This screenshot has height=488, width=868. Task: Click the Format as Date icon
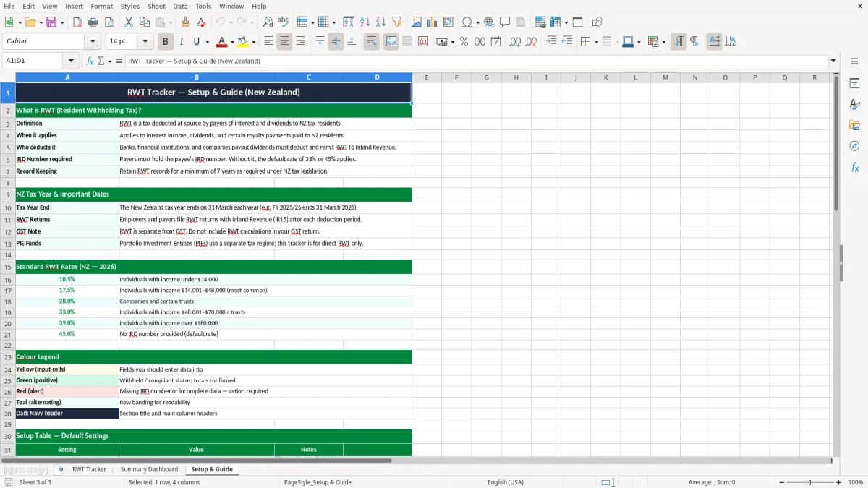click(495, 42)
